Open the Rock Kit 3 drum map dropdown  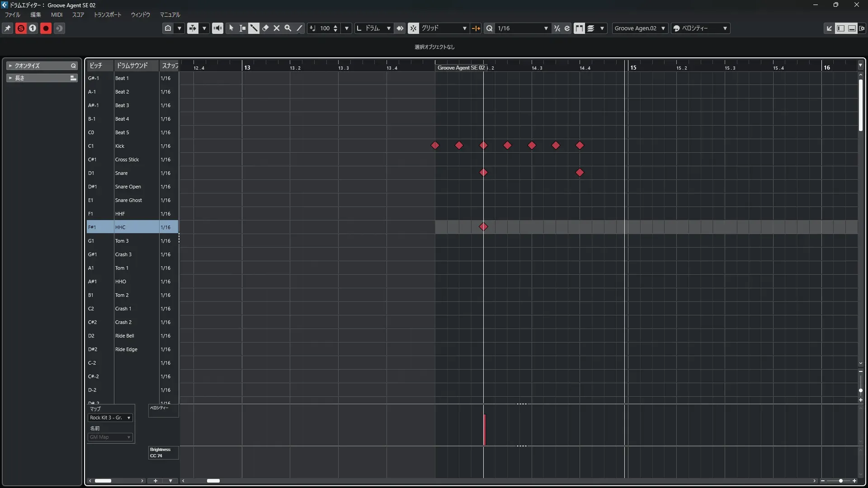(110, 418)
